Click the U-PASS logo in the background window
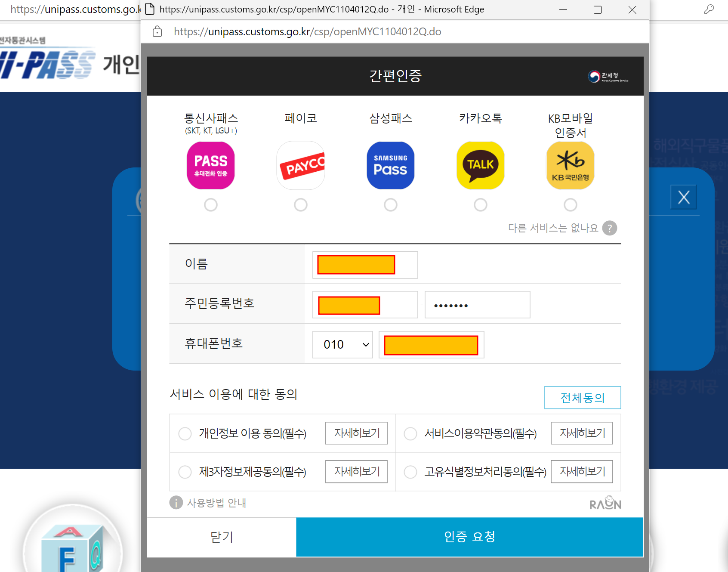Viewport: 728px width, 572px height. coord(47,65)
